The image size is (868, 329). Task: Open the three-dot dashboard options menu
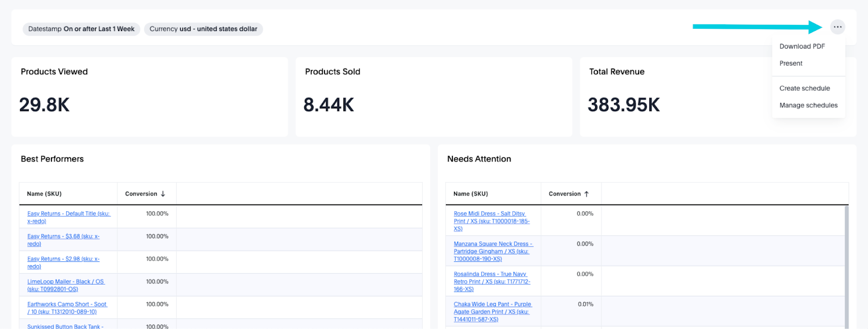tap(838, 27)
